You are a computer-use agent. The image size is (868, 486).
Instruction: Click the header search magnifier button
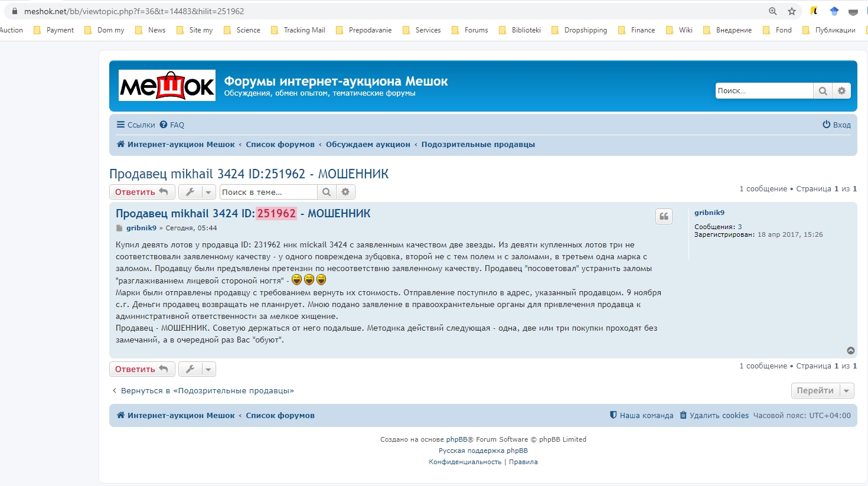point(823,91)
